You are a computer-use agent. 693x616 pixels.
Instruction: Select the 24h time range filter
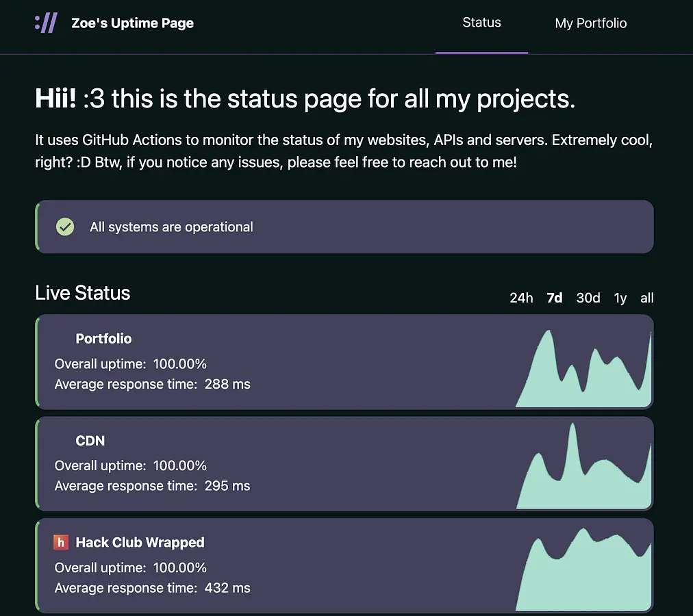pos(521,298)
